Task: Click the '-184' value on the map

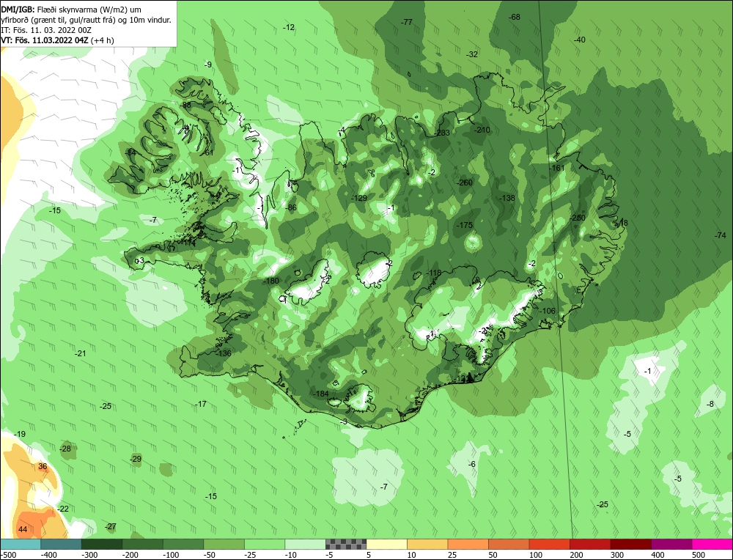Action: click(x=321, y=394)
